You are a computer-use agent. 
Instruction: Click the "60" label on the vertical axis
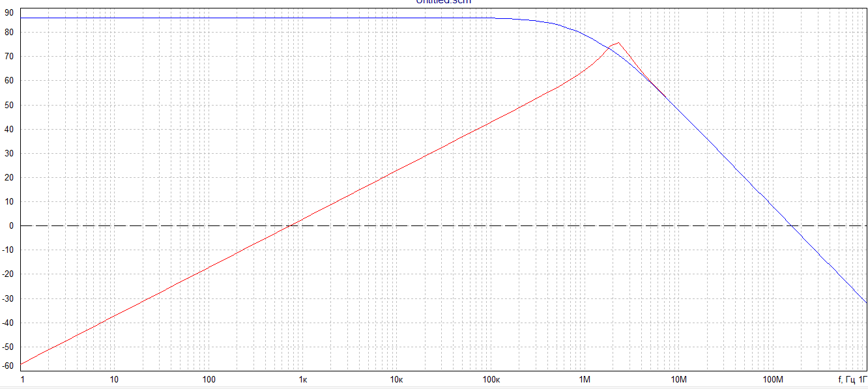(x=8, y=81)
